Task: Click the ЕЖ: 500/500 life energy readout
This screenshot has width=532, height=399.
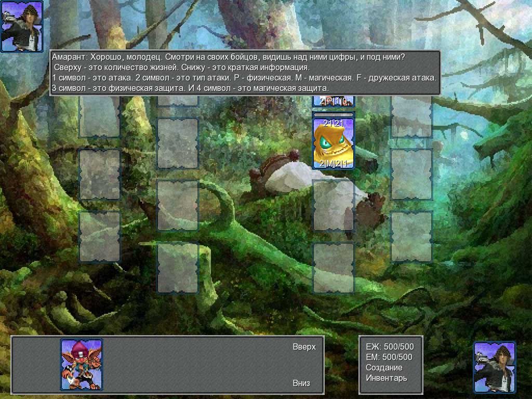Action: point(390,347)
